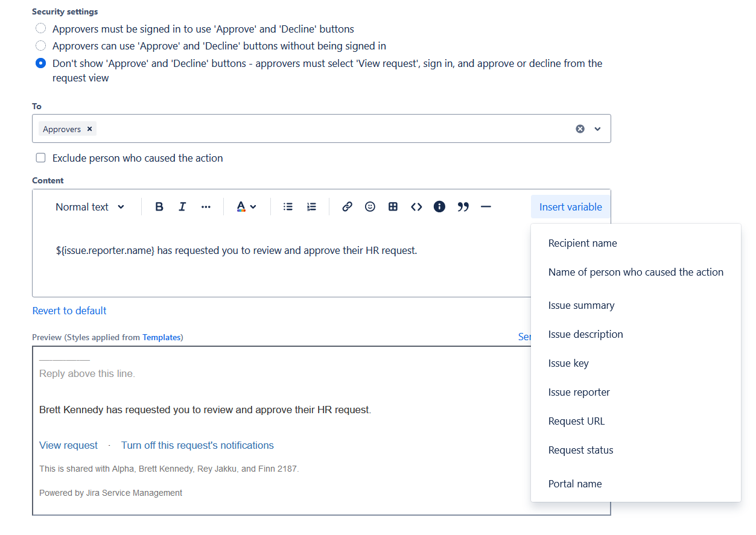The width and height of the screenshot is (756, 535).
Task: Toggle bold formatting in content toolbar
Action: [x=159, y=207]
